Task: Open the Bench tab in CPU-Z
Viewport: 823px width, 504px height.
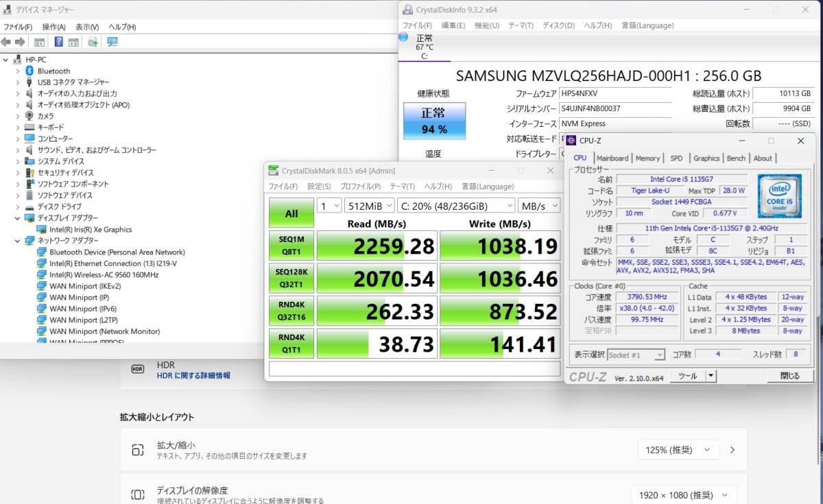Action: pyautogui.click(x=736, y=158)
